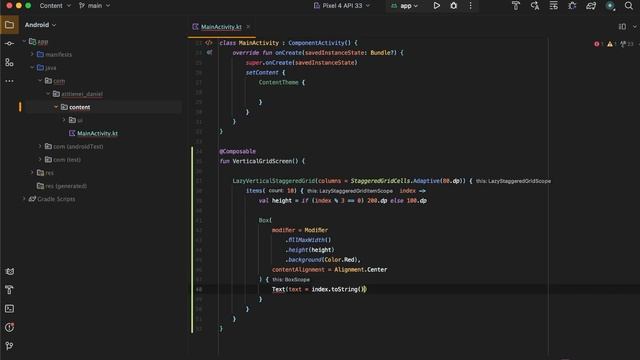Viewport: 640px width, 360px height.
Task: Open more run actions vertical dots menu
Action: click(471, 6)
